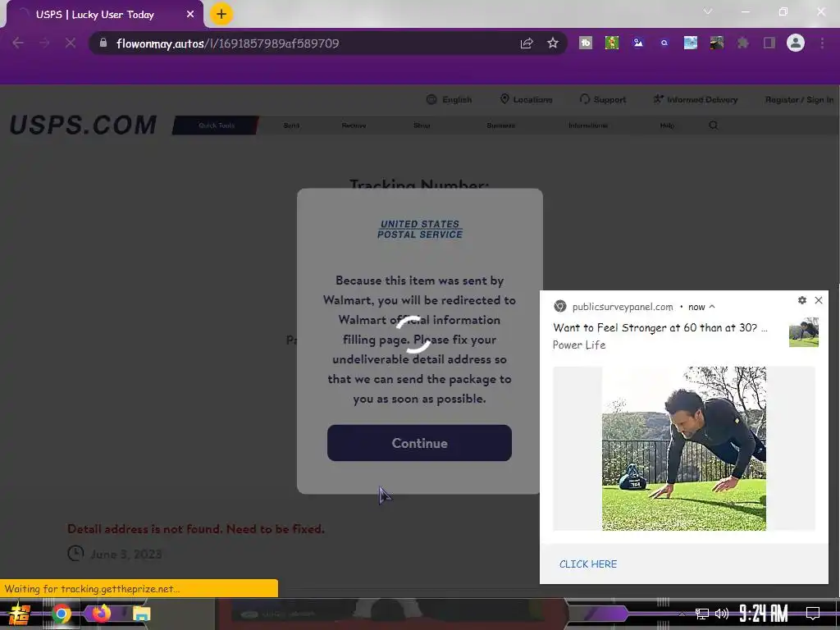Open the puzzle-piece Extensions menu
Image resolution: width=840 pixels, height=630 pixels.
(742, 43)
